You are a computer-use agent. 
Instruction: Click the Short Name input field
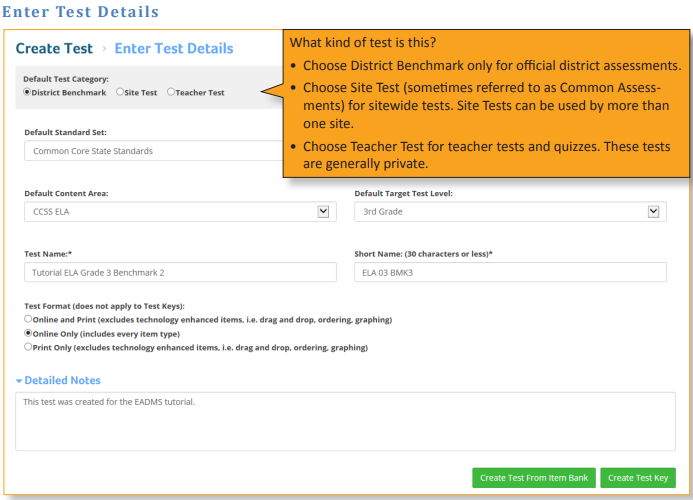[x=510, y=272]
